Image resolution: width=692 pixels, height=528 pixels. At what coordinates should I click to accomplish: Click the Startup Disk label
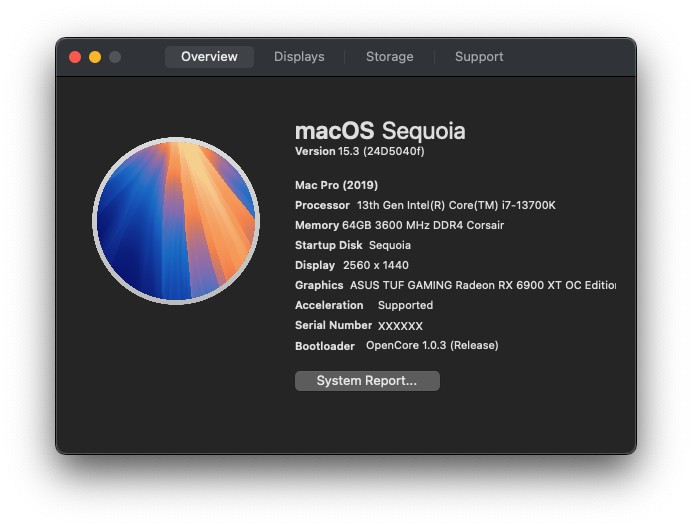[x=329, y=245]
